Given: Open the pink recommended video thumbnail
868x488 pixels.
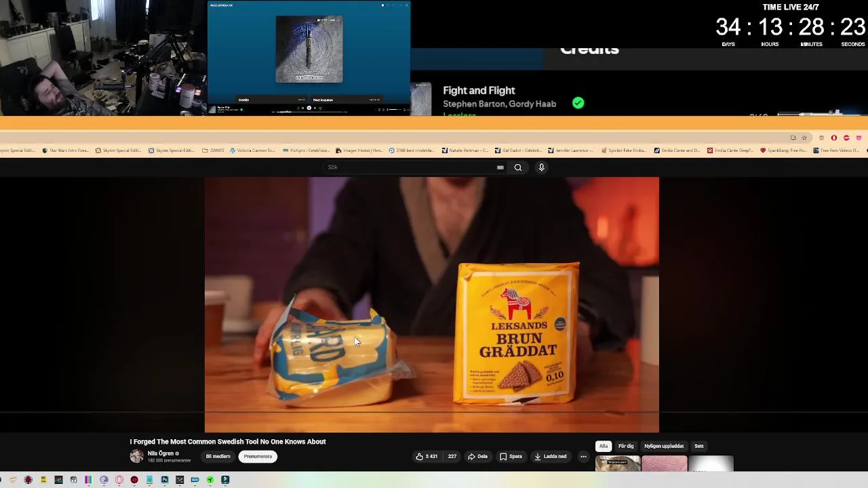Looking at the screenshot, I should pyautogui.click(x=665, y=464).
